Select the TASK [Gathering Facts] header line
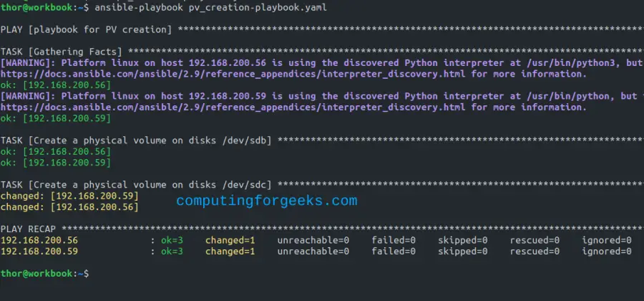 click(61, 52)
